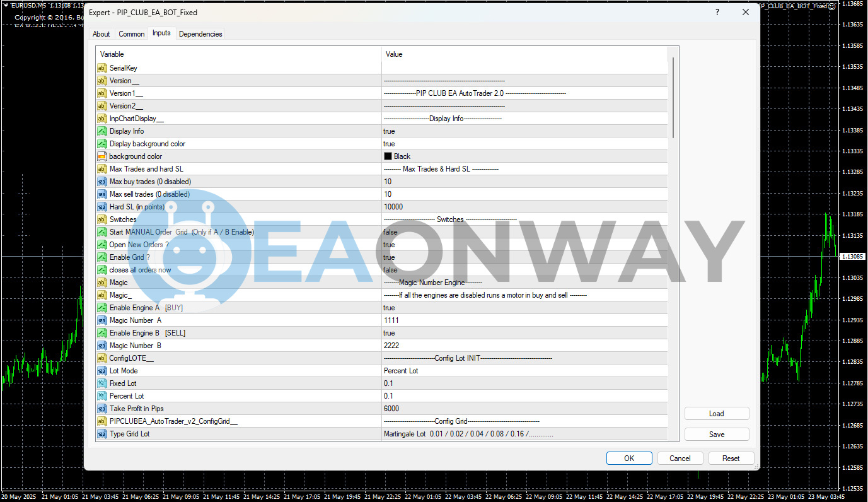Click the icon beside Display background color
The height and width of the screenshot is (502, 868).
click(x=101, y=144)
